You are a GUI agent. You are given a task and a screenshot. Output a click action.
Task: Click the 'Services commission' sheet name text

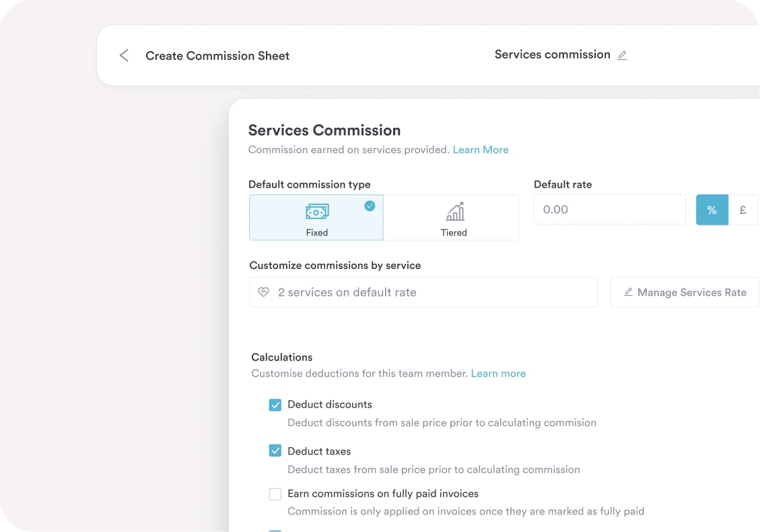coord(552,55)
